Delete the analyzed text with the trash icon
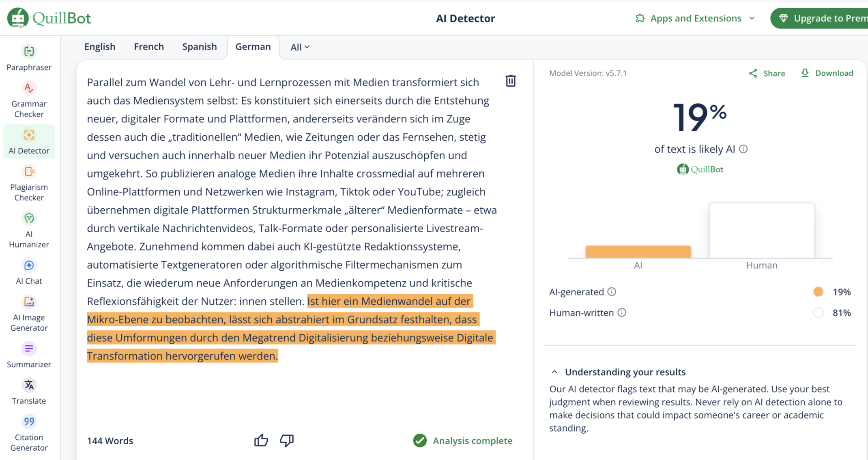 click(510, 81)
